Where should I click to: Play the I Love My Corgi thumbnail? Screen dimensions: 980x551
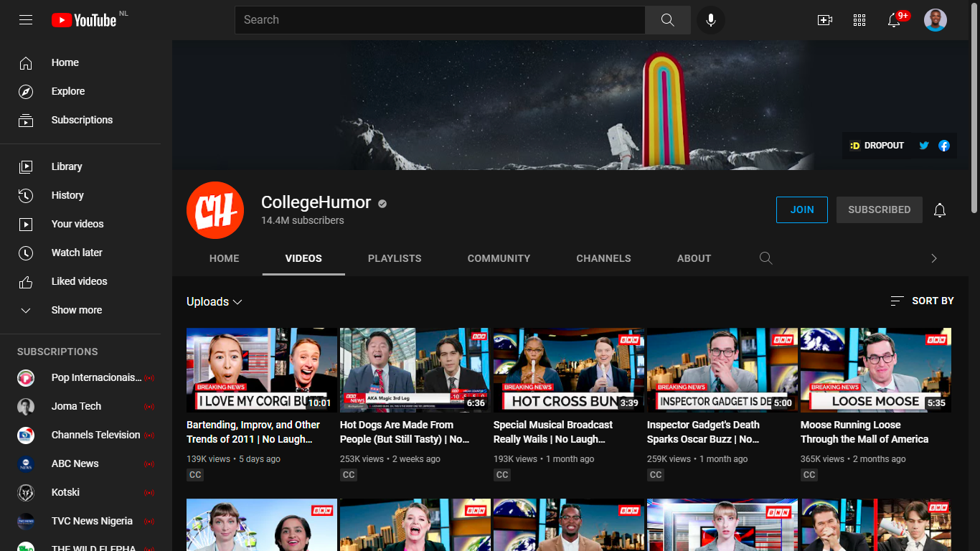[x=262, y=370]
